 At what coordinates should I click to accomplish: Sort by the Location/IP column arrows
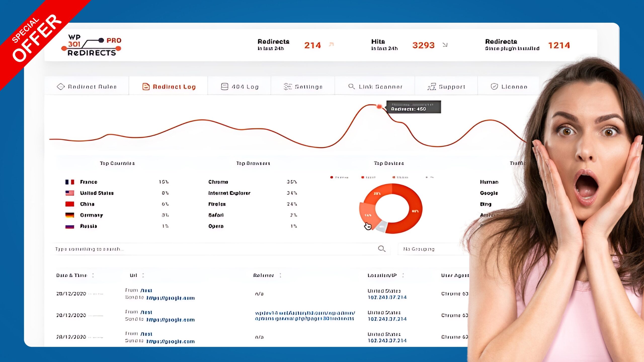[x=403, y=275]
